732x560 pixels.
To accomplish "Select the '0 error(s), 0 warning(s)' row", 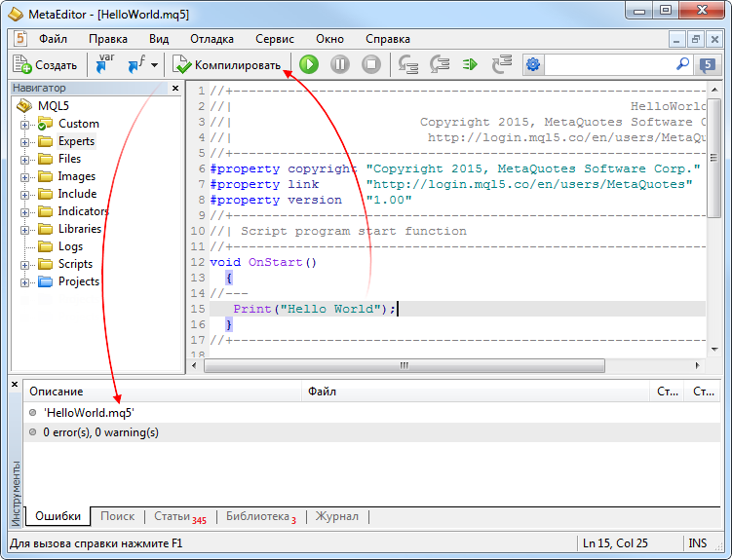I will click(371, 432).
